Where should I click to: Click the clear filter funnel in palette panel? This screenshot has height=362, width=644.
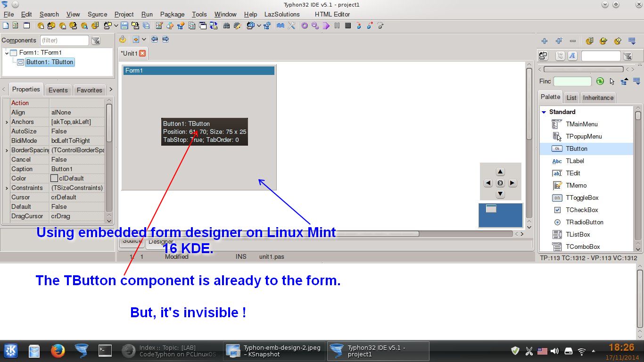click(x=627, y=56)
